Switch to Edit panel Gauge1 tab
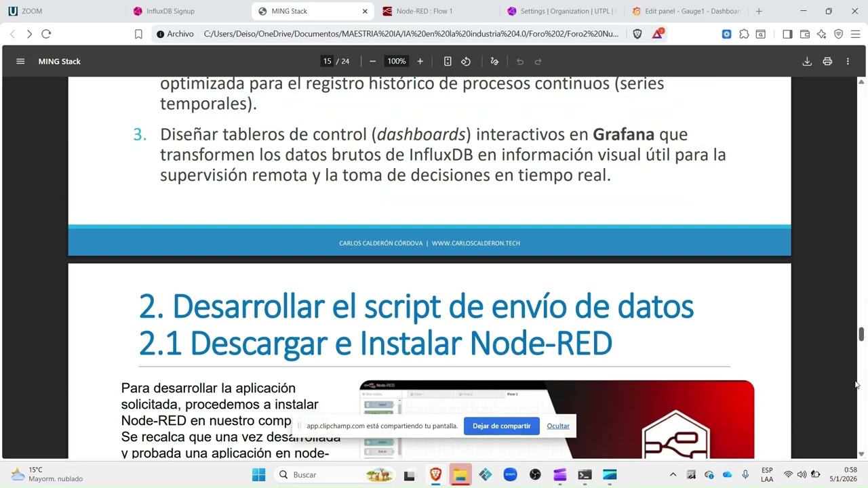The width and height of the screenshot is (868, 488). tap(685, 11)
